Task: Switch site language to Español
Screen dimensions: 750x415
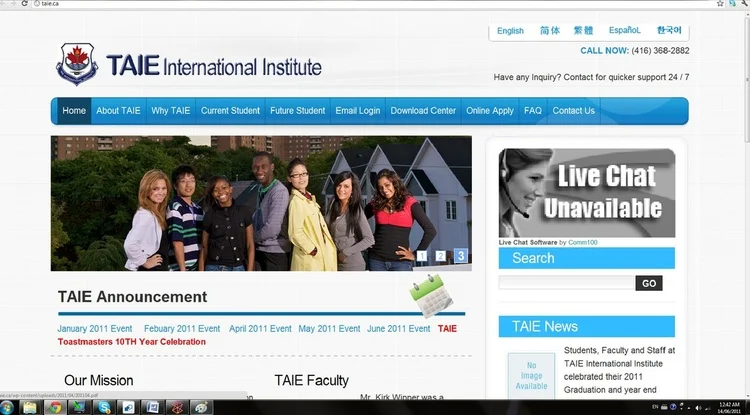Action: coord(625,30)
